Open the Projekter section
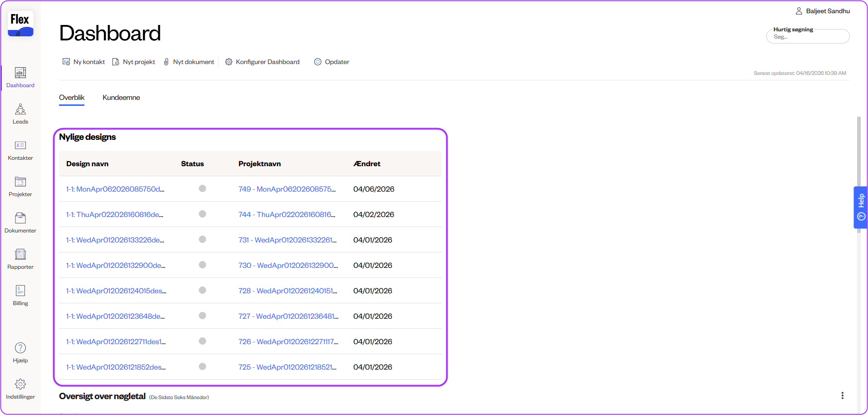 point(20,186)
